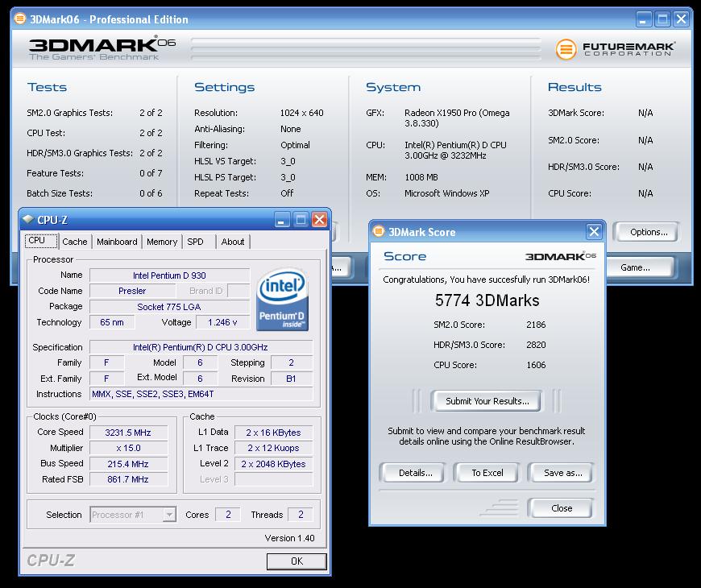
Task: Open the Cache tab in CPU-Z
Action: click(x=75, y=242)
